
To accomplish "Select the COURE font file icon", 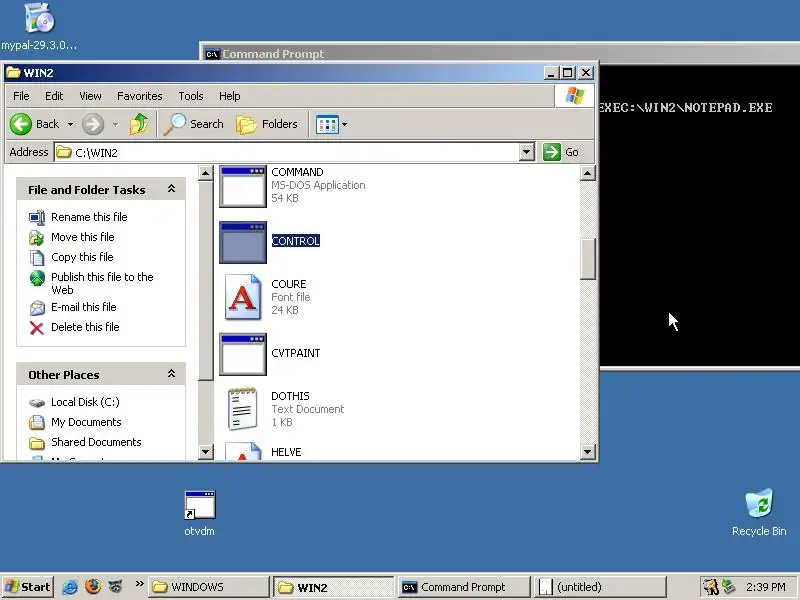I will 243,297.
